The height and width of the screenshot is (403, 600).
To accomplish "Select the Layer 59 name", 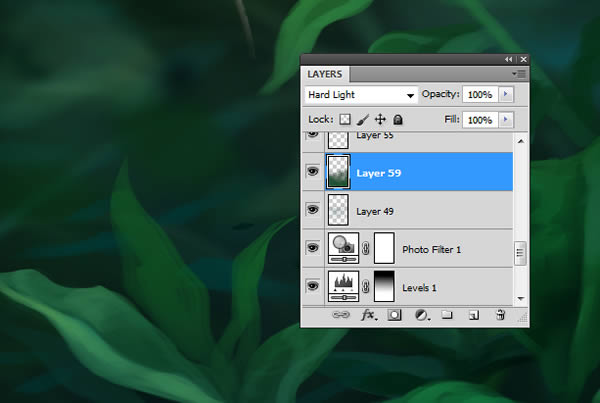I will [378, 173].
